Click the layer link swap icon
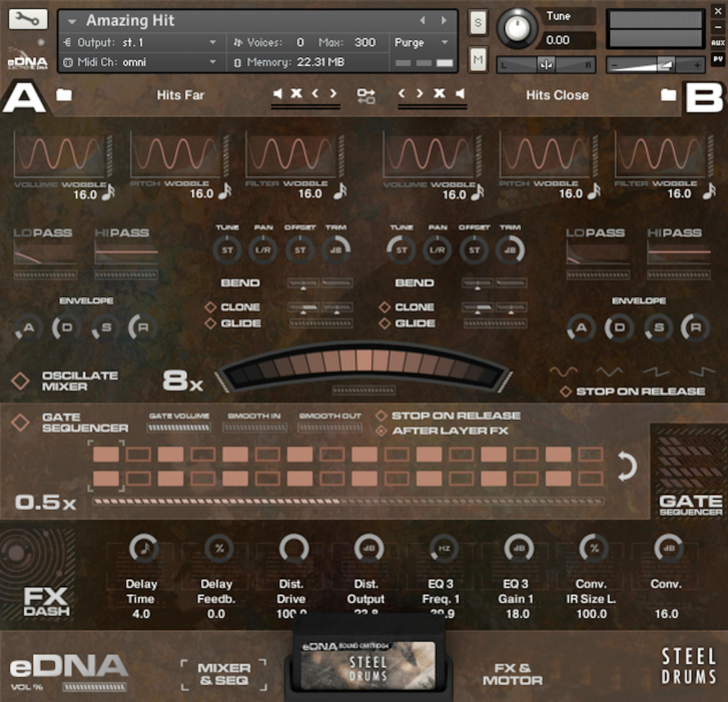The image size is (728, 702). (366, 96)
